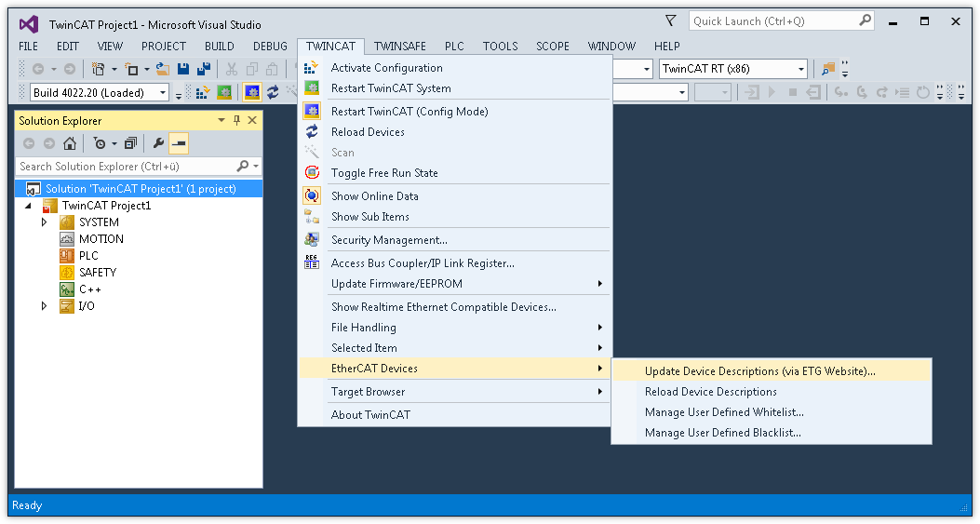Click the green Restart TwinCAT System toolbar icon
The image size is (980, 524).
coord(224,92)
